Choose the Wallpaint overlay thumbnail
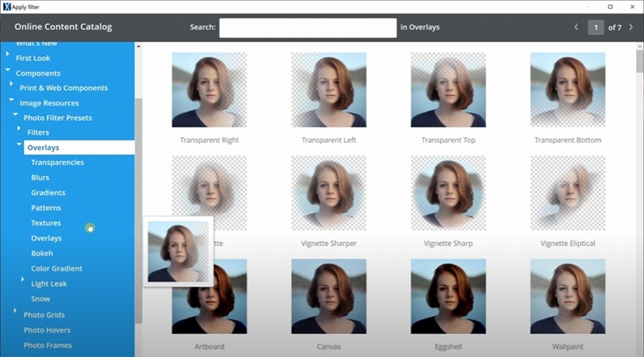 coord(568,296)
